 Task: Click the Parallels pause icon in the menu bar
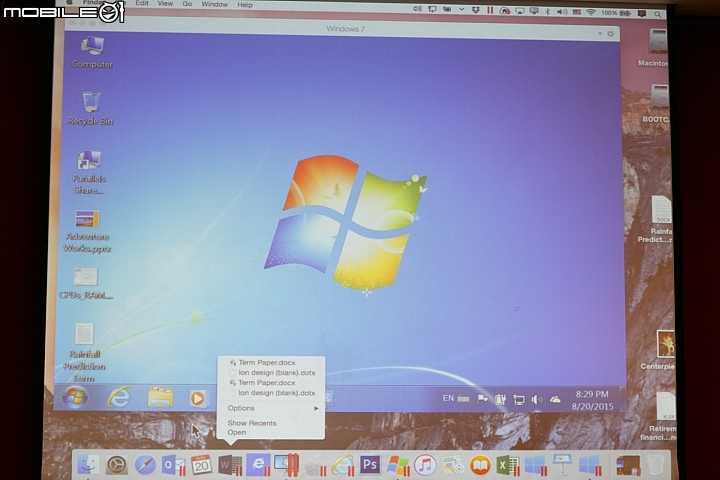(490, 10)
